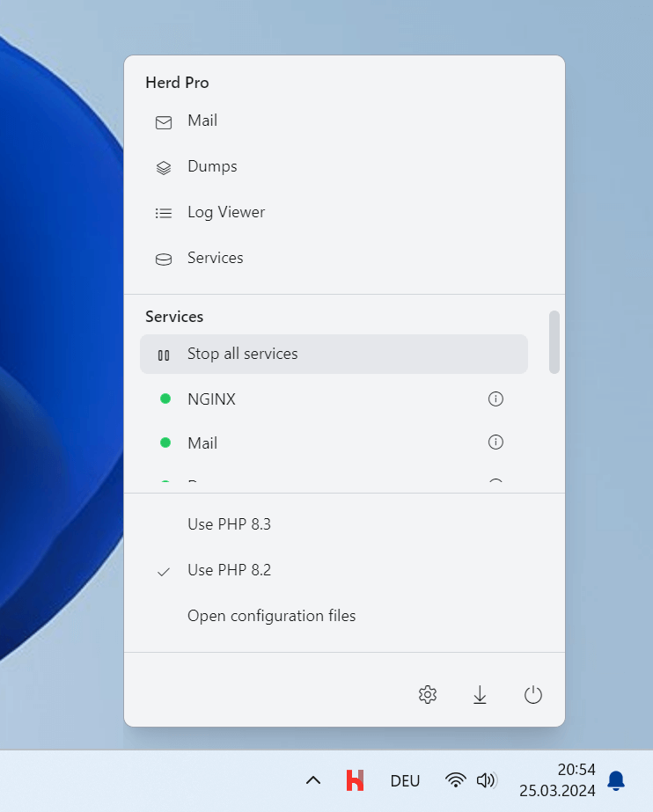Viewport: 653px width, 812px height.
Task: Open the clock and date flyout
Action: [557, 779]
